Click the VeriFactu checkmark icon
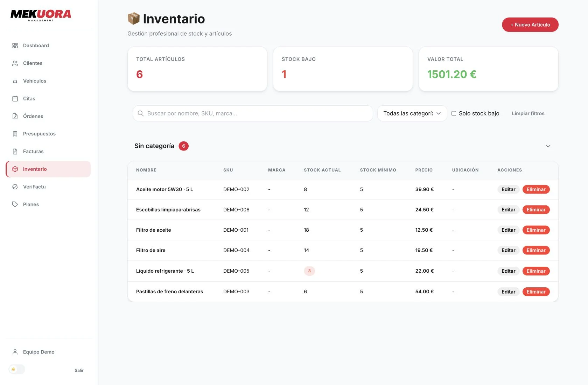 click(x=15, y=187)
